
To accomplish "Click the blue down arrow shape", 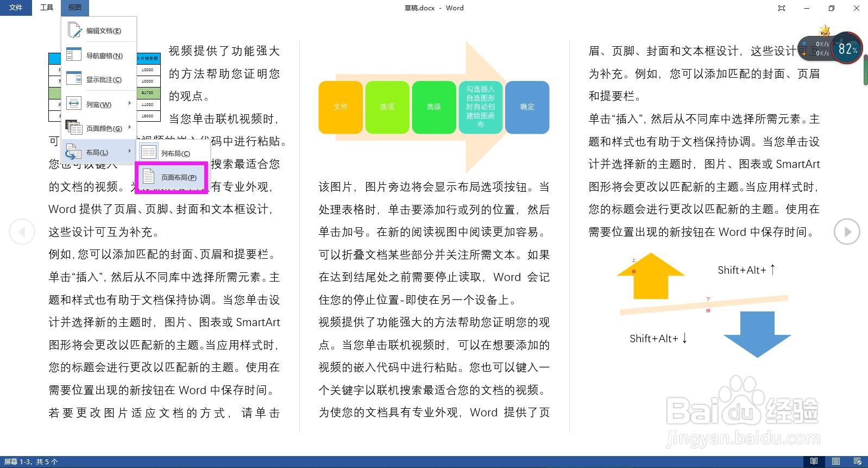I will click(757, 334).
